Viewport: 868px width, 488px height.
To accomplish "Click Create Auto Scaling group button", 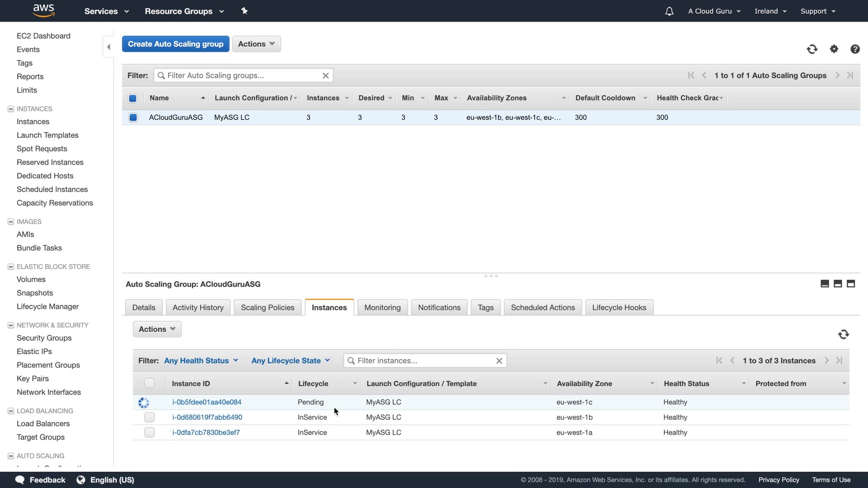I will (175, 44).
